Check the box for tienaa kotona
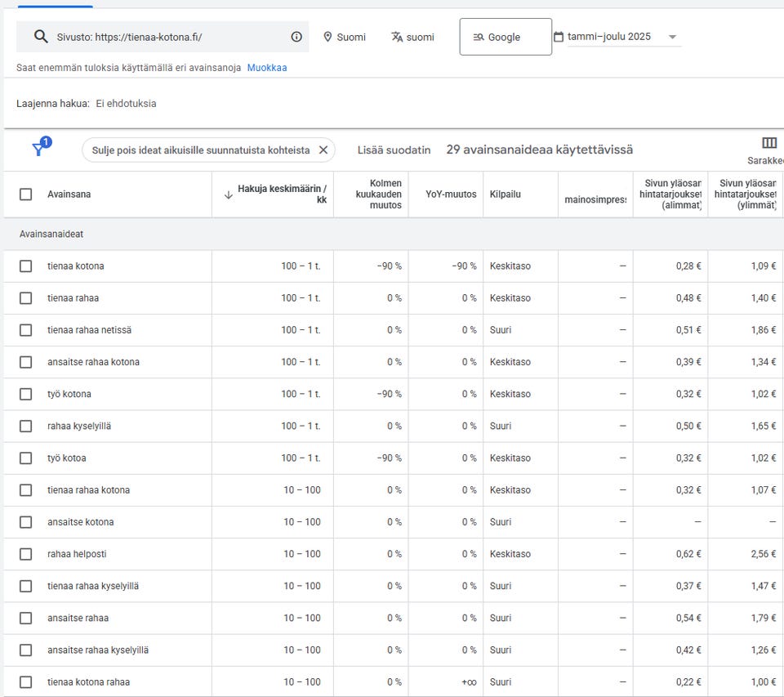 pyautogui.click(x=25, y=266)
